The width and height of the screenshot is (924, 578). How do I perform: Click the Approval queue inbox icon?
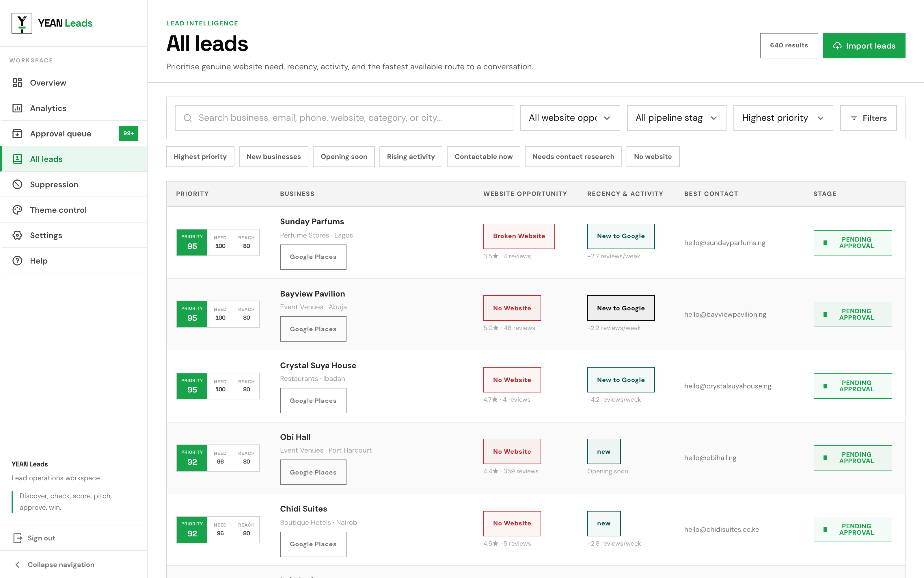17,134
